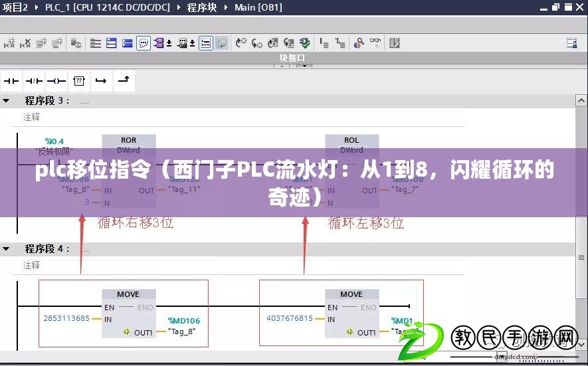Click the "Tag_8" label under %MD106
Viewport: 588px width, 366px height.
click(182, 331)
